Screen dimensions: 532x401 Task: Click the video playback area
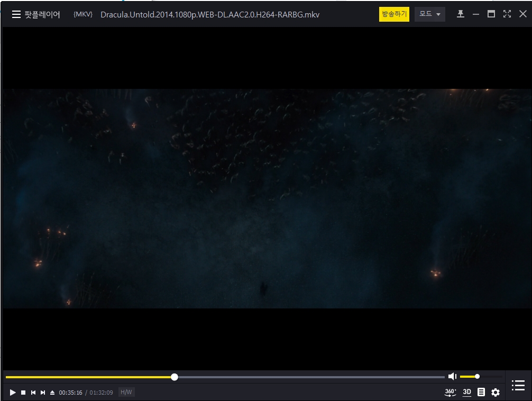pyautogui.click(x=267, y=198)
